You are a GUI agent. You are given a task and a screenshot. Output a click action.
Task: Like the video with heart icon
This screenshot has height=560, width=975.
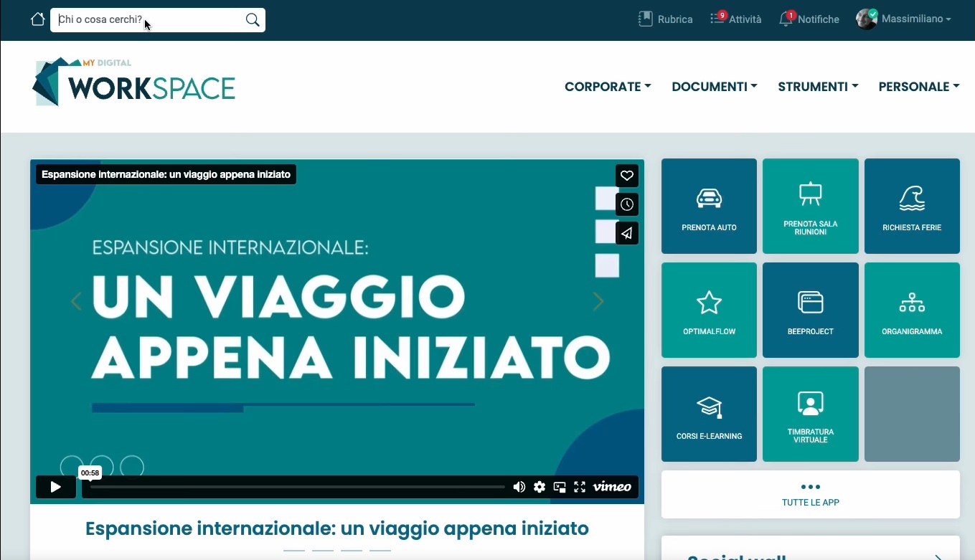pos(626,176)
